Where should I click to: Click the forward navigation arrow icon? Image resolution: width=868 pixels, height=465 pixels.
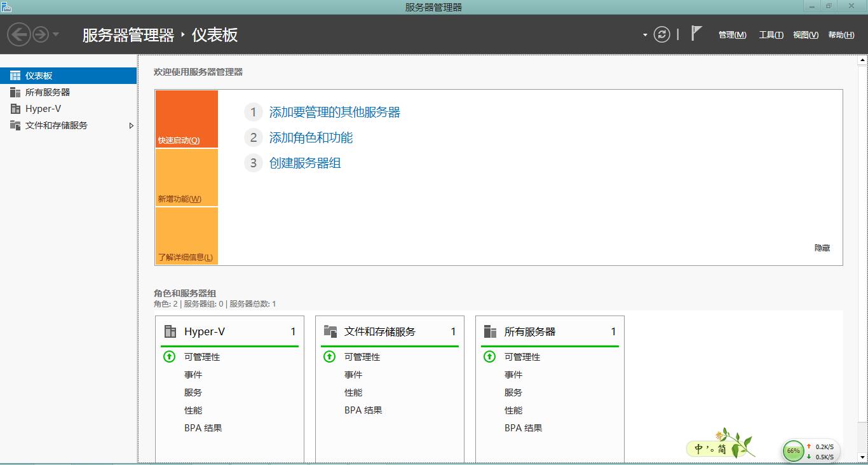coord(41,34)
